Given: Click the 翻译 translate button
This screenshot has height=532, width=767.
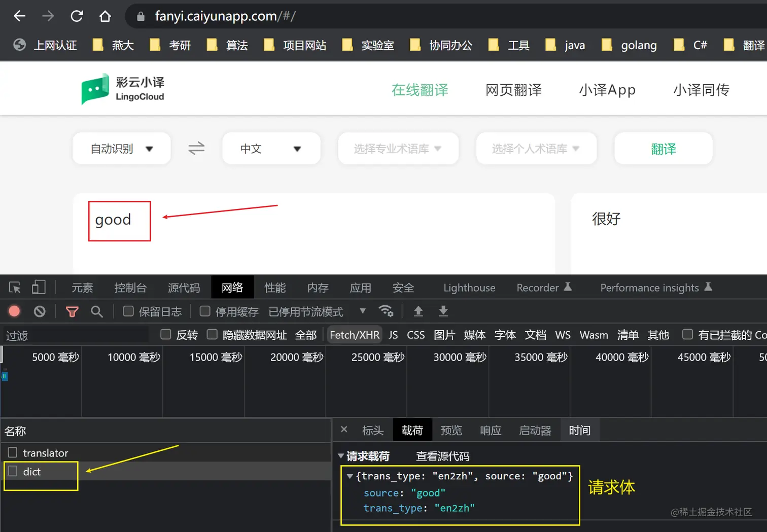Looking at the screenshot, I should [x=664, y=149].
